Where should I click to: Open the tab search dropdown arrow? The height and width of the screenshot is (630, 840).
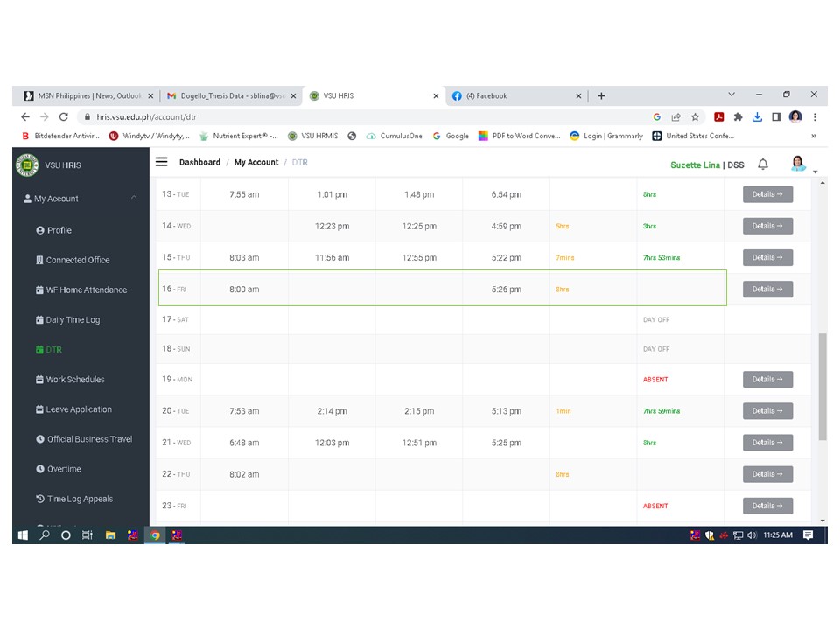click(731, 94)
